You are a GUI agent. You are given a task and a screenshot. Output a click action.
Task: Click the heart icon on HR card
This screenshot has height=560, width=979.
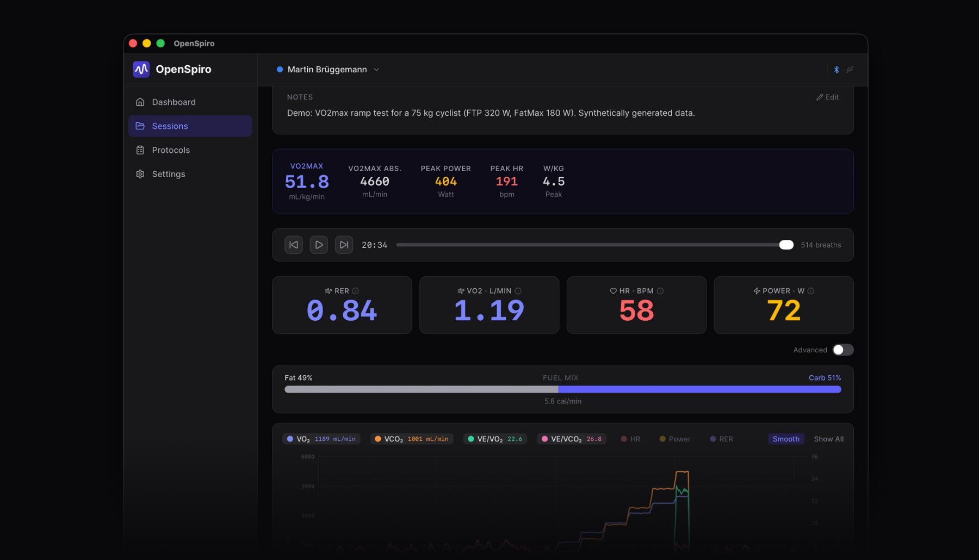(613, 291)
